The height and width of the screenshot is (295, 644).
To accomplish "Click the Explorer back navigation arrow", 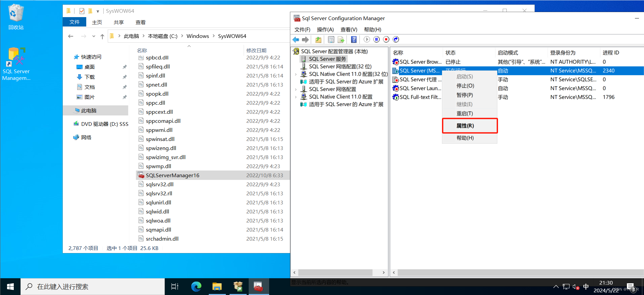I will pos(70,36).
